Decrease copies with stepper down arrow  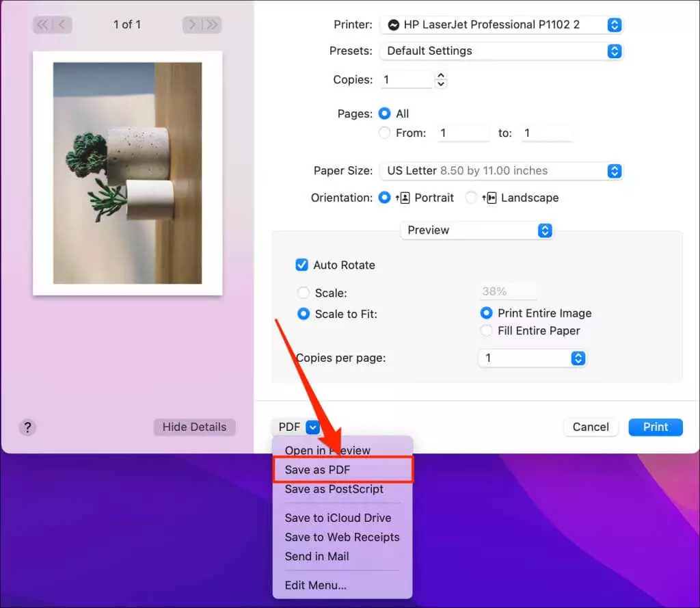[x=441, y=83]
